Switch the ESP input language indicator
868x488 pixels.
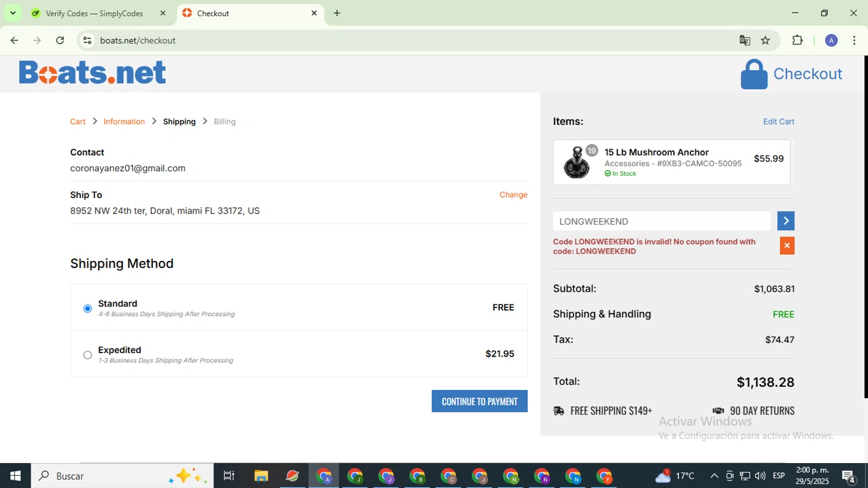[779, 476]
